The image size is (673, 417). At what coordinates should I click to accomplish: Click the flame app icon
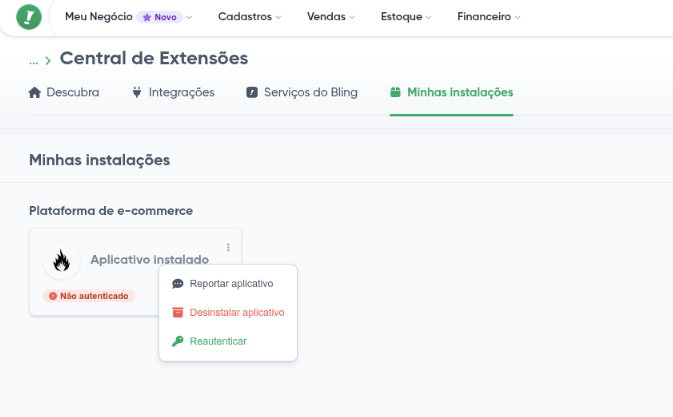coord(62,261)
